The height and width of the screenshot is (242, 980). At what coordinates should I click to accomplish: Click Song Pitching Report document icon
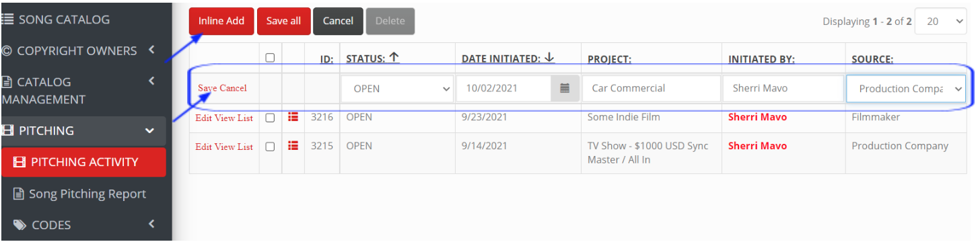point(19,194)
